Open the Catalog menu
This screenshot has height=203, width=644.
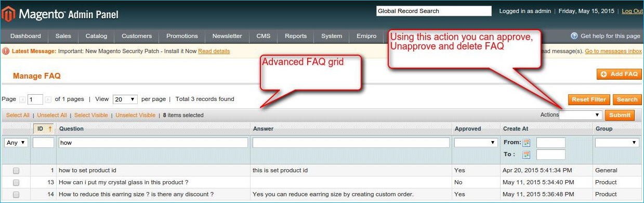tap(96, 36)
